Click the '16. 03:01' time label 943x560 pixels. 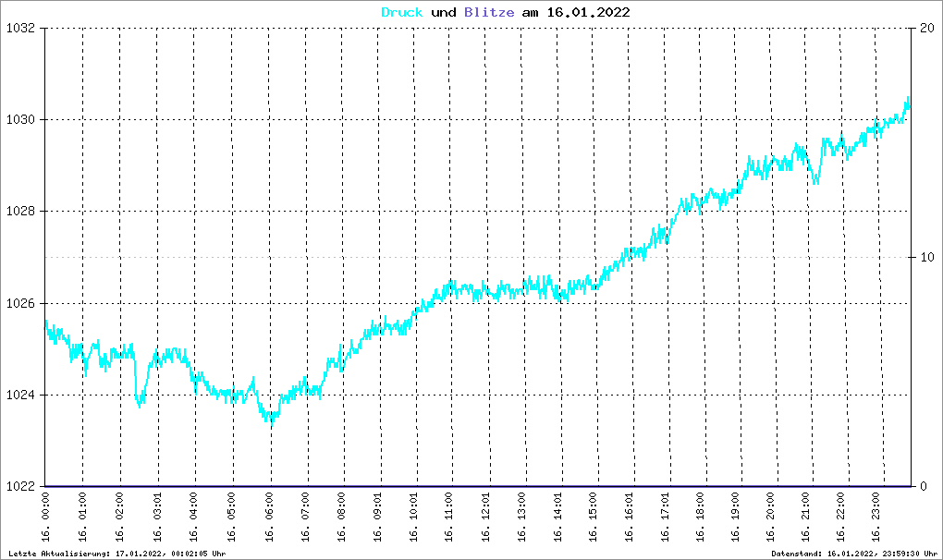157,517
